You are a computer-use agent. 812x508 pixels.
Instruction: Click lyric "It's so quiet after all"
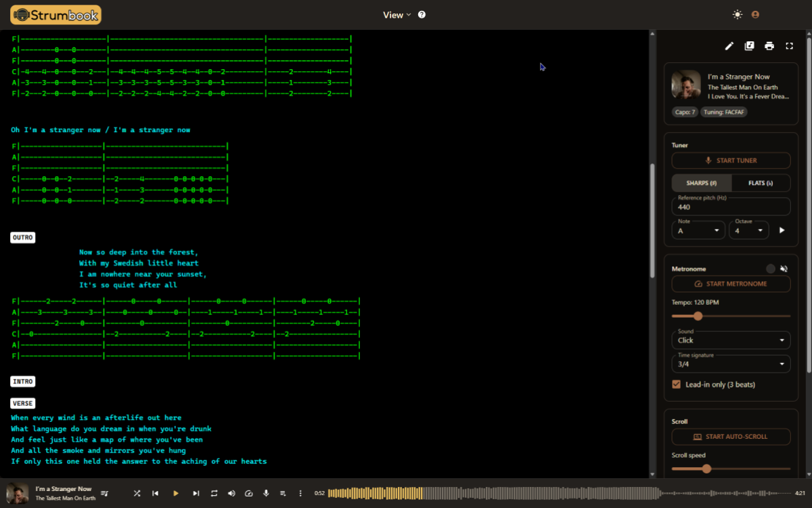point(128,285)
